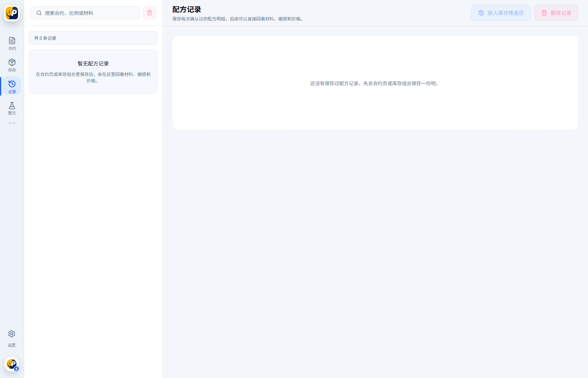The width and height of the screenshot is (588, 378).
Task: Click the 共 0 条记录 header bar
Action: click(x=93, y=38)
